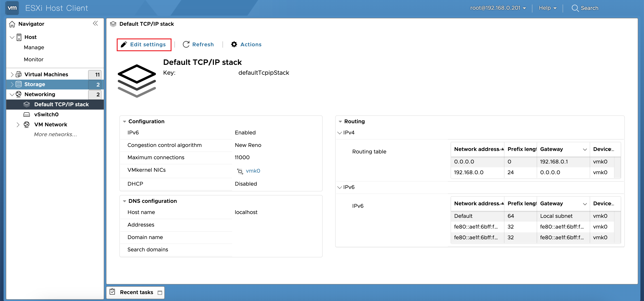This screenshot has height=301, width=644.
Task: Collapse the Networking tree node
Action: point(12,95)
